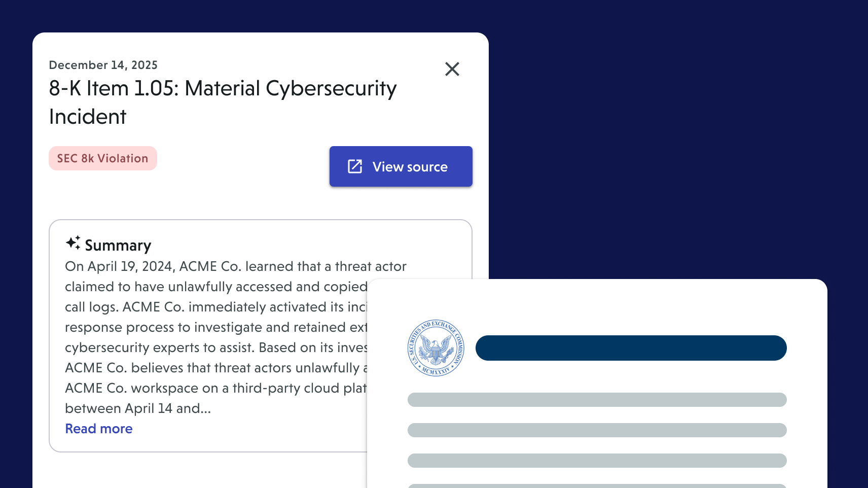
Task: Click the Summary heading text
Action: 118,246
